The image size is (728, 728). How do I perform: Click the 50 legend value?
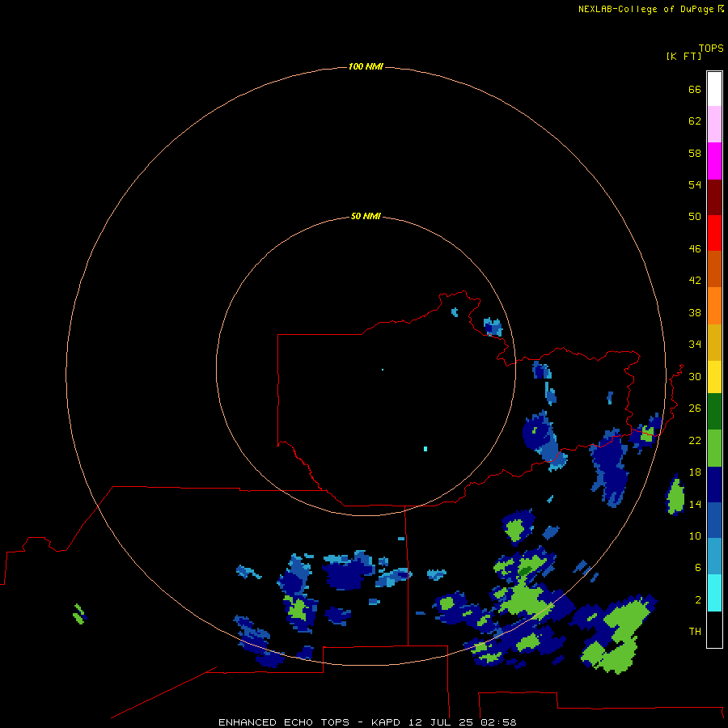click(x=695, y=217)
